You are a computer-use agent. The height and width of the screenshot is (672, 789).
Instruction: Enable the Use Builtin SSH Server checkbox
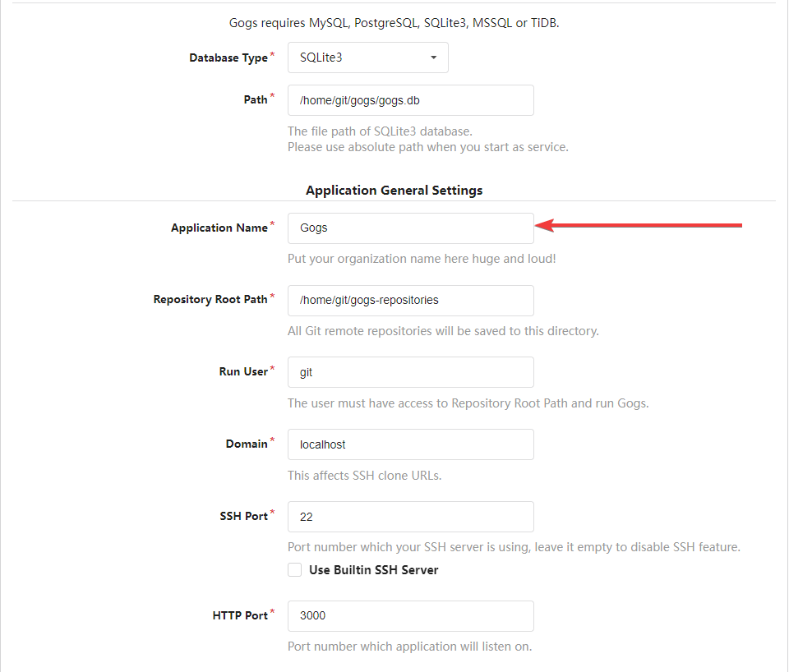pos(295,570)
